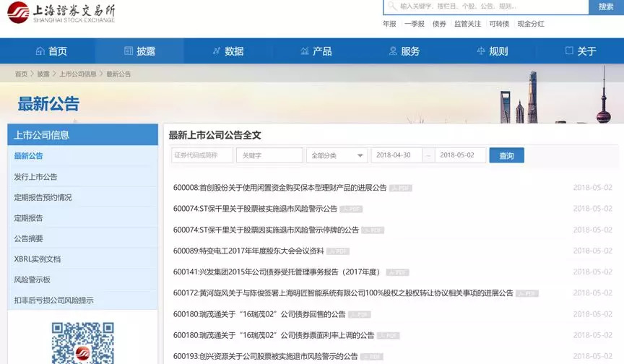Click the 可转债 quick link
Screen dimensions: 624x364
(499, 24)
